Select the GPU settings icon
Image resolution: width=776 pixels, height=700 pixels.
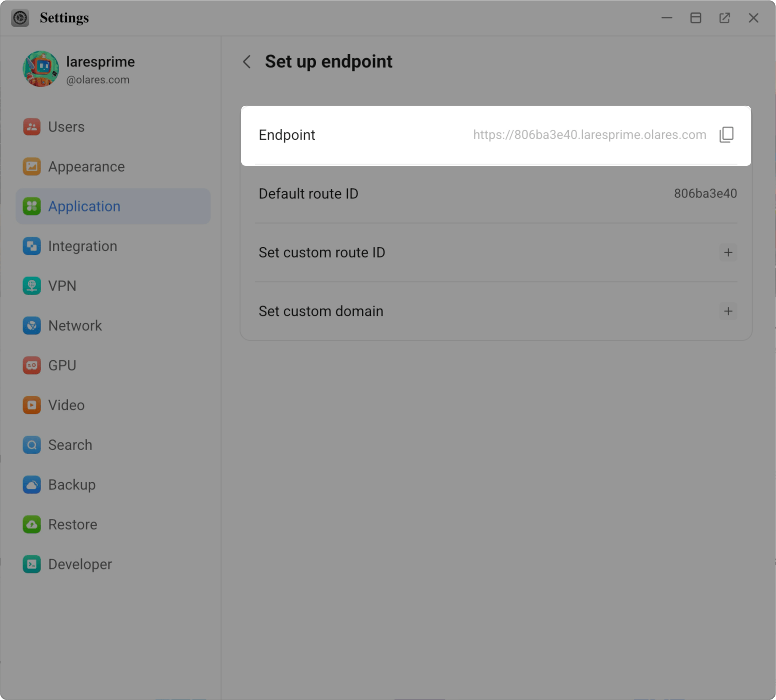[32, 365]
